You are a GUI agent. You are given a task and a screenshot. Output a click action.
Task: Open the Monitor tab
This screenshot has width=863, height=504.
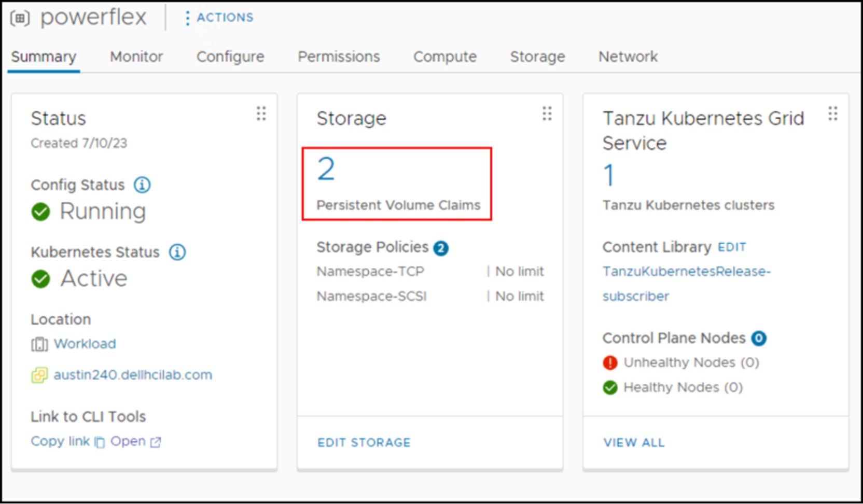coord(136,57)
